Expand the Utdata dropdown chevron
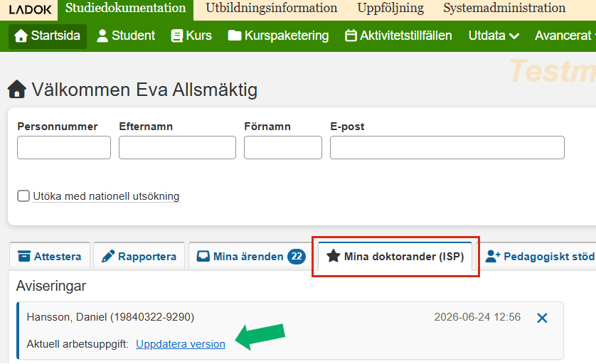596x364 pixels. pyautogui.click(x=514, y=36)
